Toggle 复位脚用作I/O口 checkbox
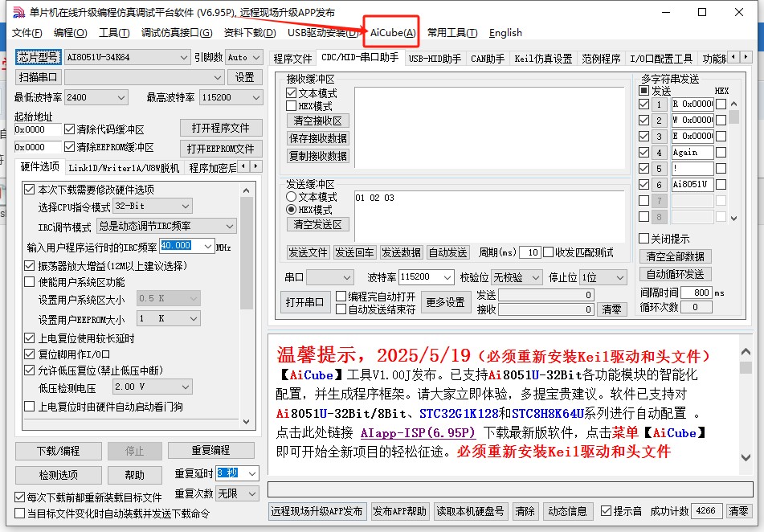This screenshot has height=532, width=764. [30, 354]
